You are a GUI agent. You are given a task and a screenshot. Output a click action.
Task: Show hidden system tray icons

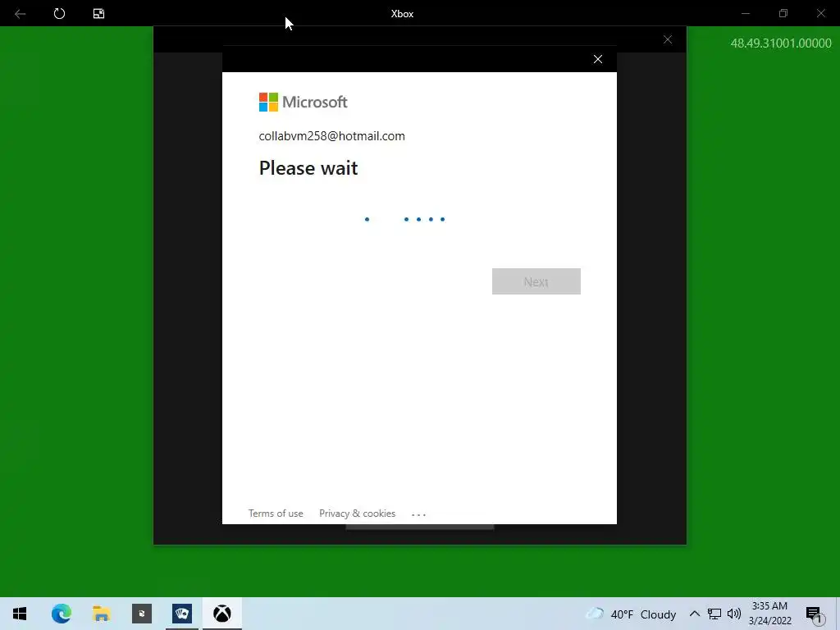694,614
